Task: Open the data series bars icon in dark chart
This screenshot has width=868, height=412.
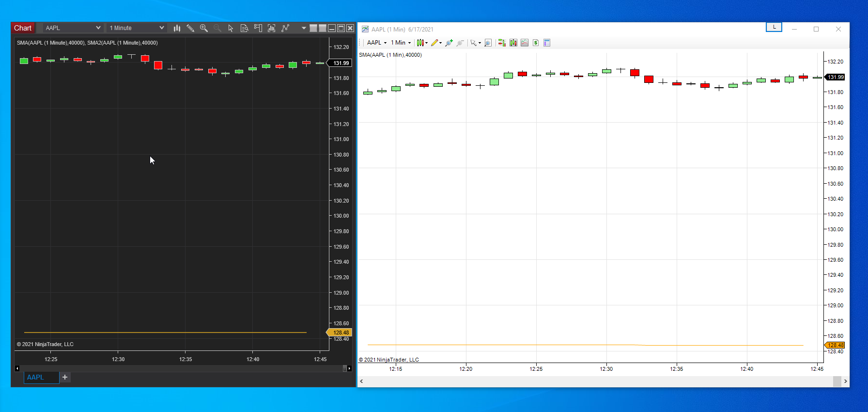Action: click(272, 28)
